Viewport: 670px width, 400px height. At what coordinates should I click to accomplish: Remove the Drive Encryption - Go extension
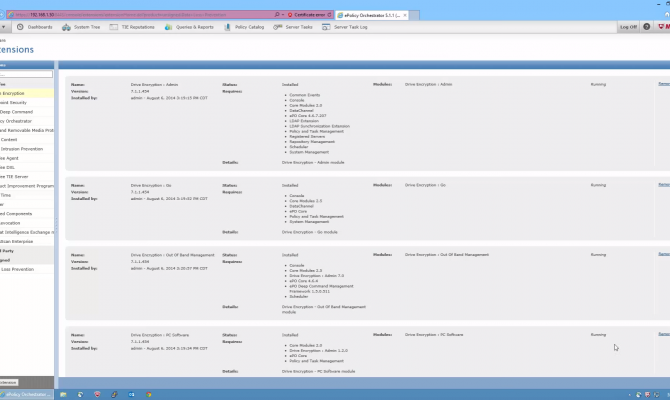coord(663,185)
